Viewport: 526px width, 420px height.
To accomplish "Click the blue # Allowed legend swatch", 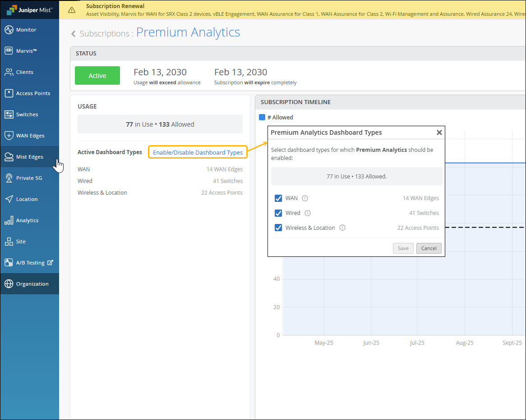I will tap(262, 117).
